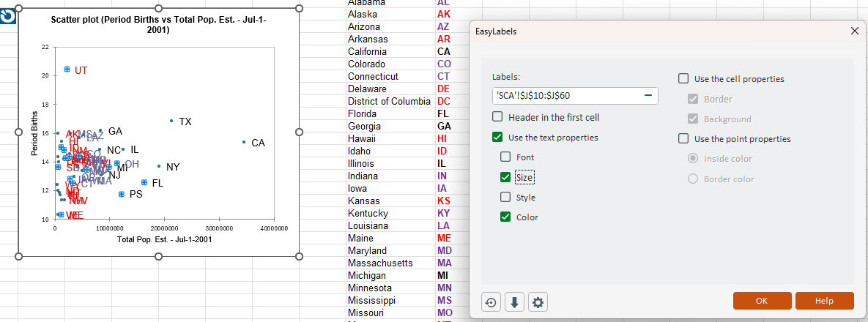
Task: Click the UT label in scatter plot
Action: coord(81,70)
